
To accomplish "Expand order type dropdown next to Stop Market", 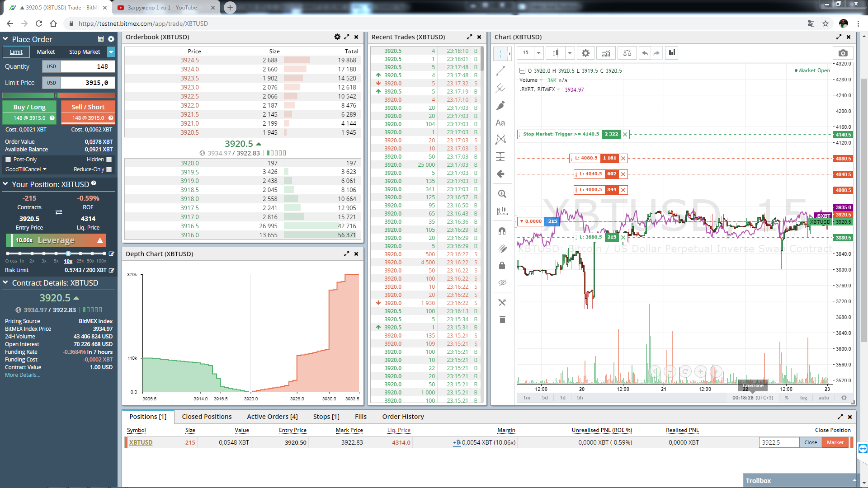I will 111,52.
